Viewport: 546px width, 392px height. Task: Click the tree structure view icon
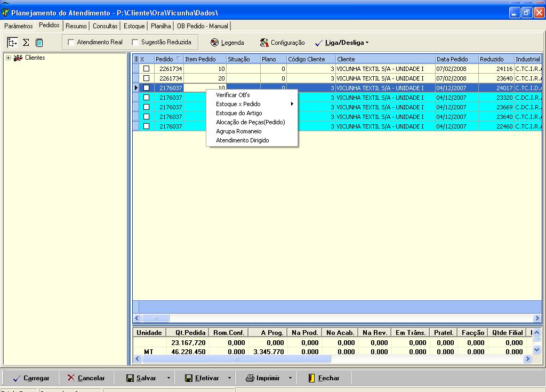[12, 43]
